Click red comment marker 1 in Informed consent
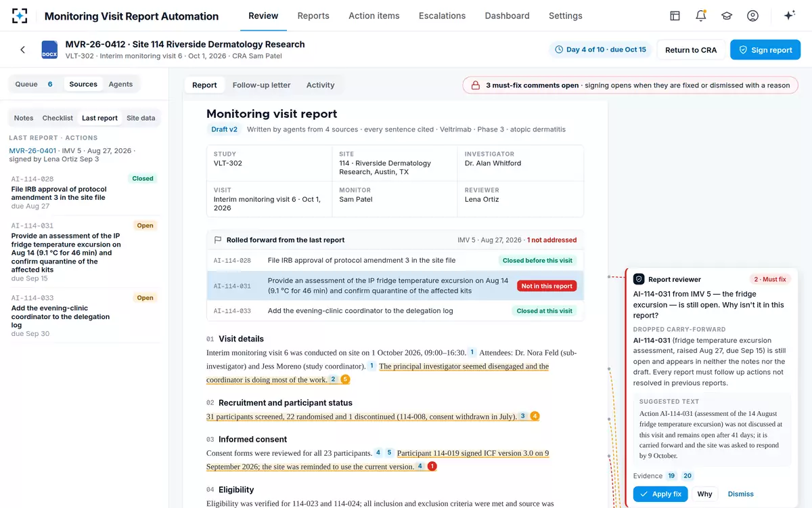 [x=432, y=466]
